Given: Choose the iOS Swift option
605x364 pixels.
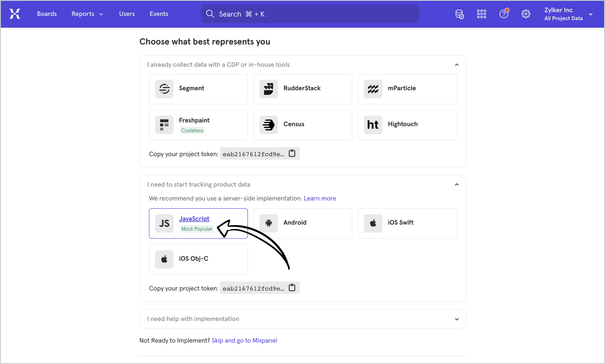Looking at the screenshot, I should tap(407, 223).
